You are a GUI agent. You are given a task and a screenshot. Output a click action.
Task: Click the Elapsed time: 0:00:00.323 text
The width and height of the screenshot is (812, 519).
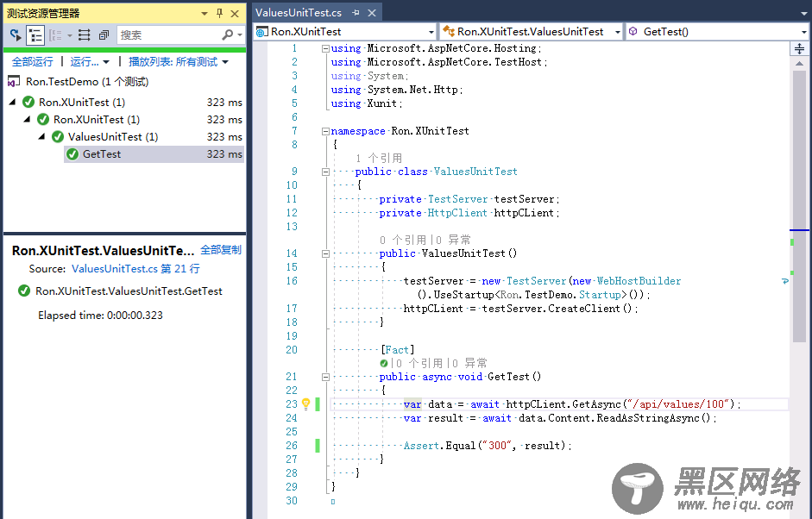100,316
